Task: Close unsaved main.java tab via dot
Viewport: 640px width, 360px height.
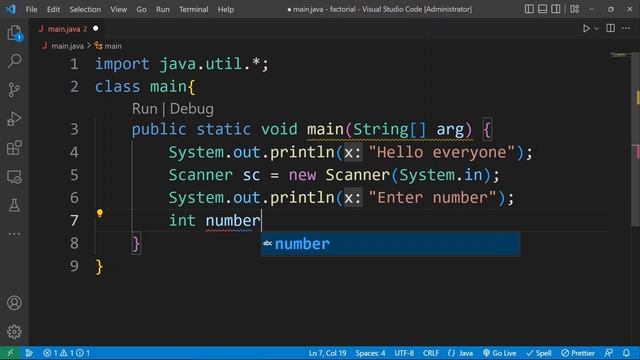Action: 96,29
